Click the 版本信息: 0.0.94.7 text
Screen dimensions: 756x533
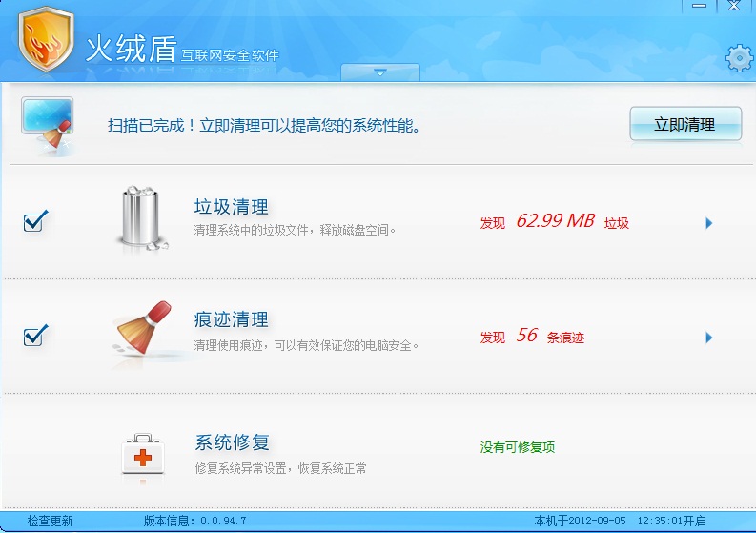point(195,521)
